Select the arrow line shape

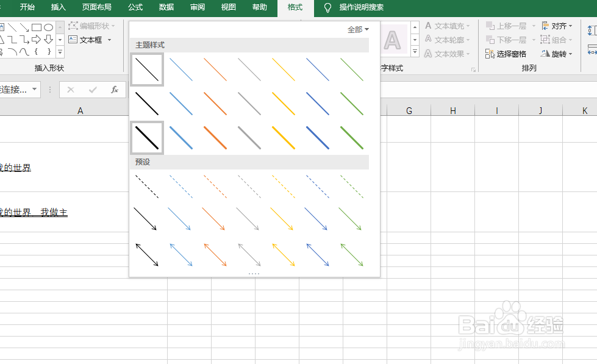(x=24, y=27)
